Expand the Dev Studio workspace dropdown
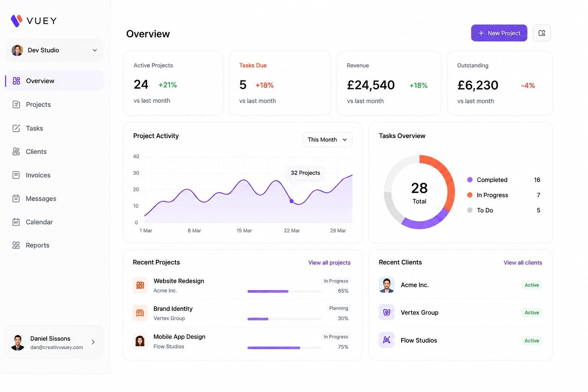The width and height of the screenshot is (588, 392). (x=55, y=50)
